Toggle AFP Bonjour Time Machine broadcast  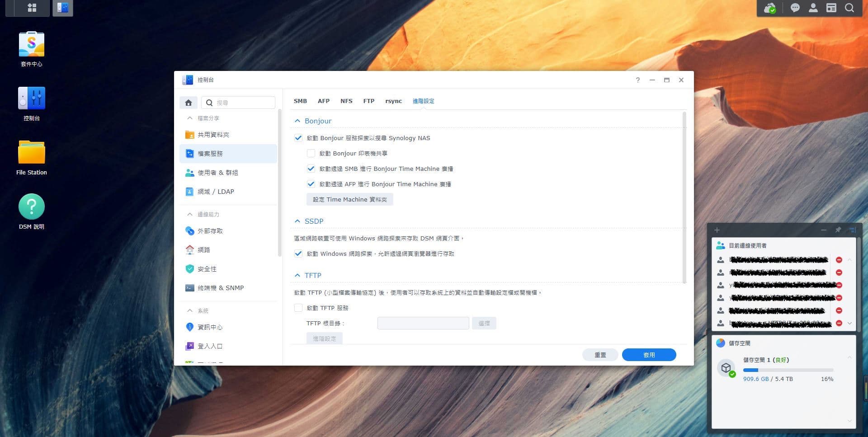pyautogui.click(x=311, y=184)
